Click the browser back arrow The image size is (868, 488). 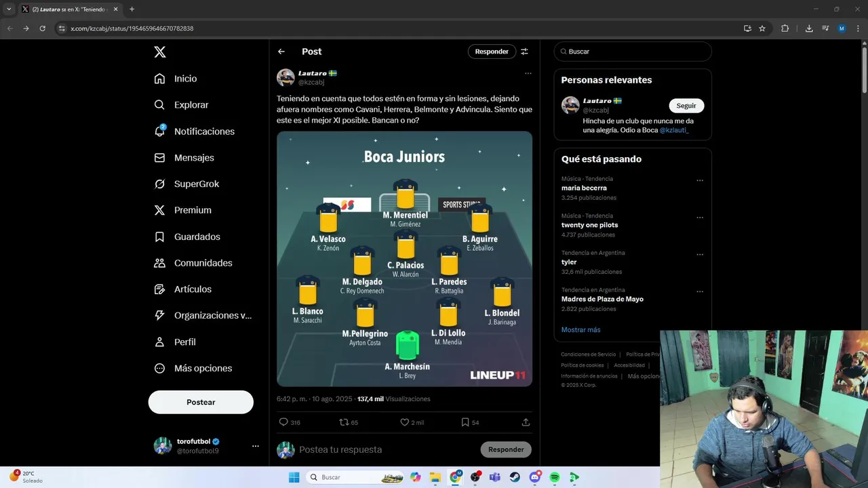click(9, 28)
